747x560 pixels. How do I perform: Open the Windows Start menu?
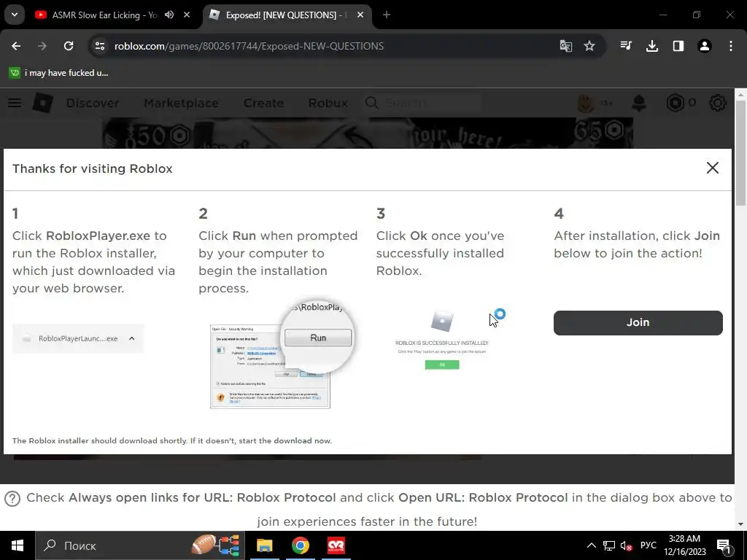click(18, 545)
